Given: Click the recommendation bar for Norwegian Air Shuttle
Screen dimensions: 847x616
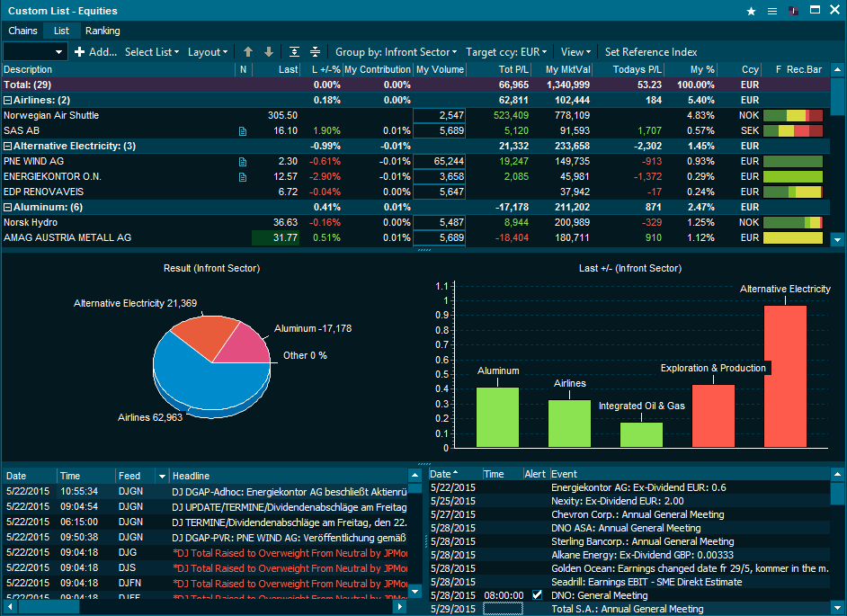Looking at the screenshot, I should coord(793,116).
